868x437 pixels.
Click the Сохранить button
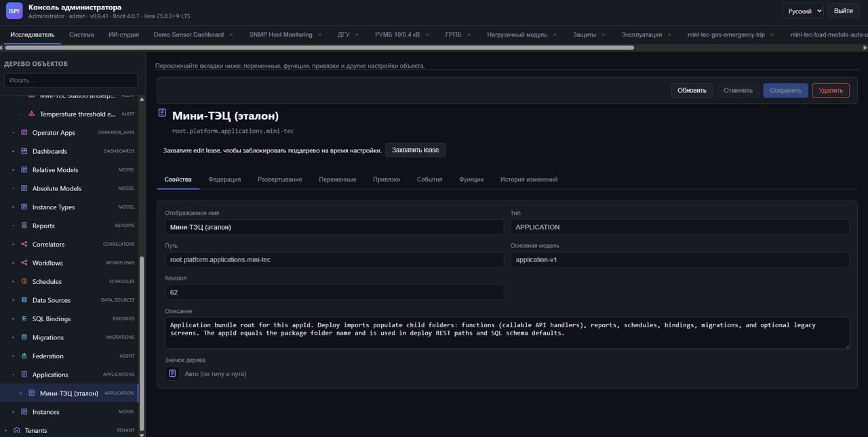click(785, 90)
